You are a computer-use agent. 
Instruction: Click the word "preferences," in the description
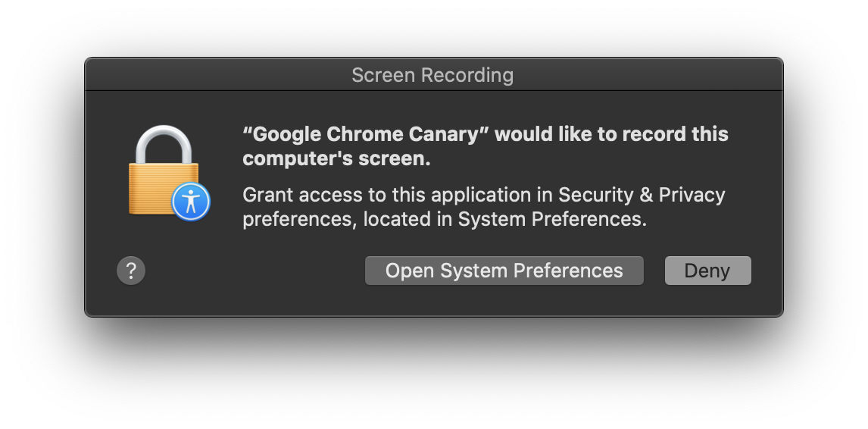click(x=300, y=220)
